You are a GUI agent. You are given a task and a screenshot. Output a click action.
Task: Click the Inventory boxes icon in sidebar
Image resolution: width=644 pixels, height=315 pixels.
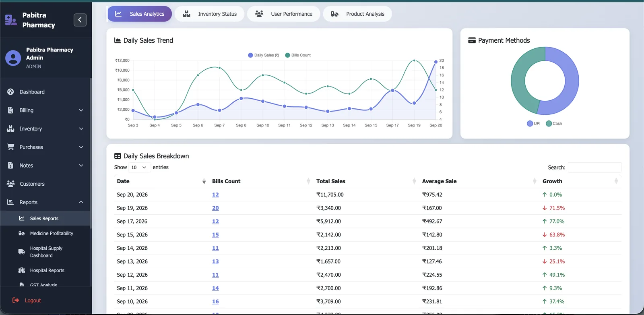11,128
